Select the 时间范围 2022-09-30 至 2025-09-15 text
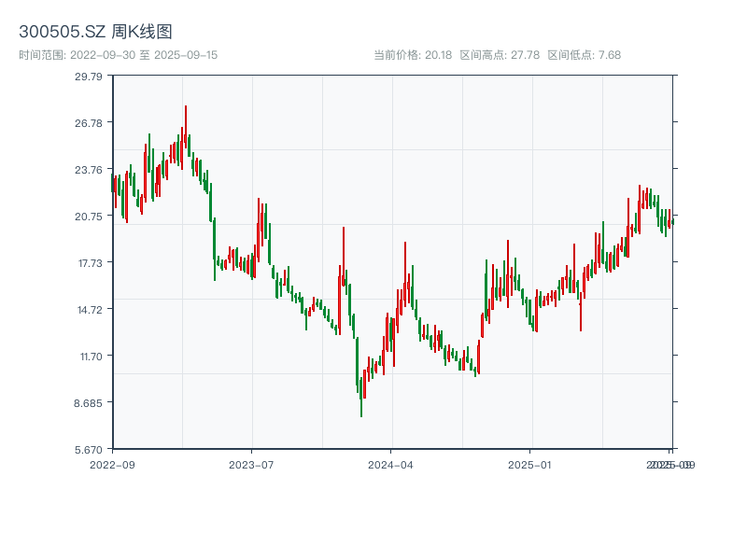Screen dimensions: 747x560 119,55
